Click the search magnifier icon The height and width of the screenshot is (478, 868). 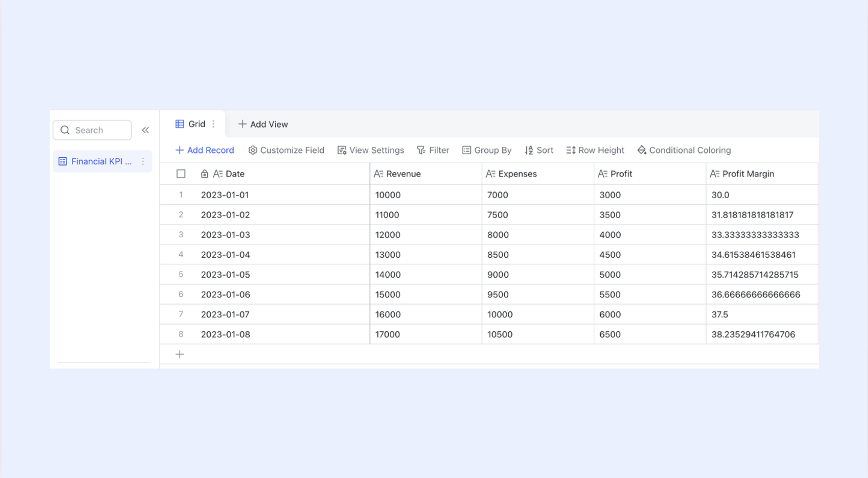[65, 130]
